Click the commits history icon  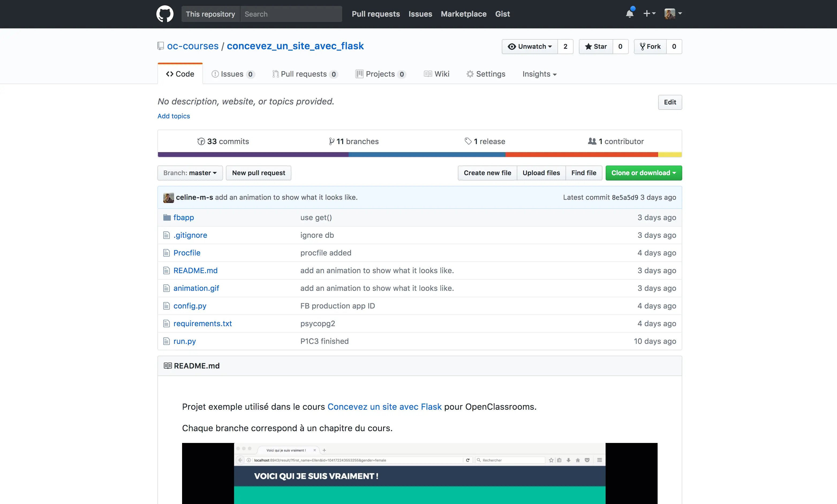click(201, 141)
